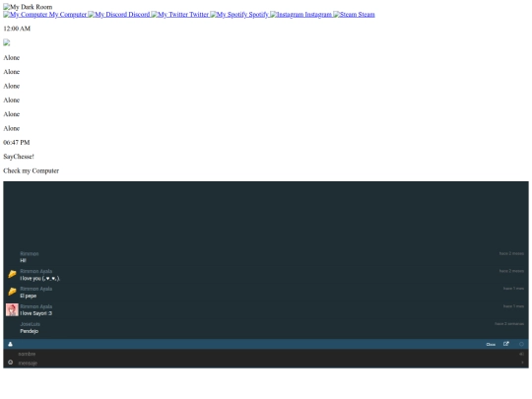Open chat in pop-out window icon

point(505,344)
